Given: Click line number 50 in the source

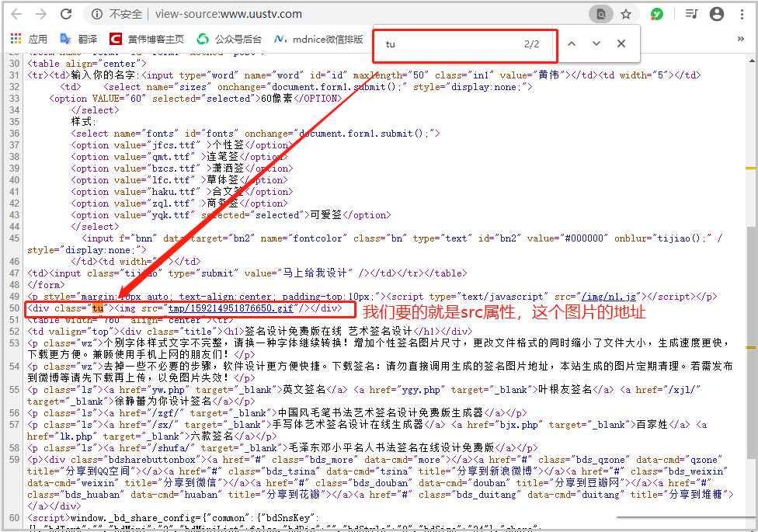Looking at the screenshot, I should (x=15, y=308).
